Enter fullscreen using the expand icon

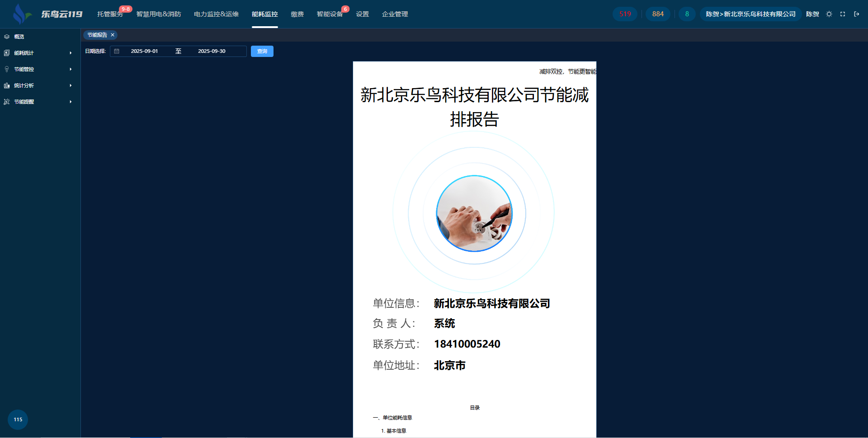point(843,14)
